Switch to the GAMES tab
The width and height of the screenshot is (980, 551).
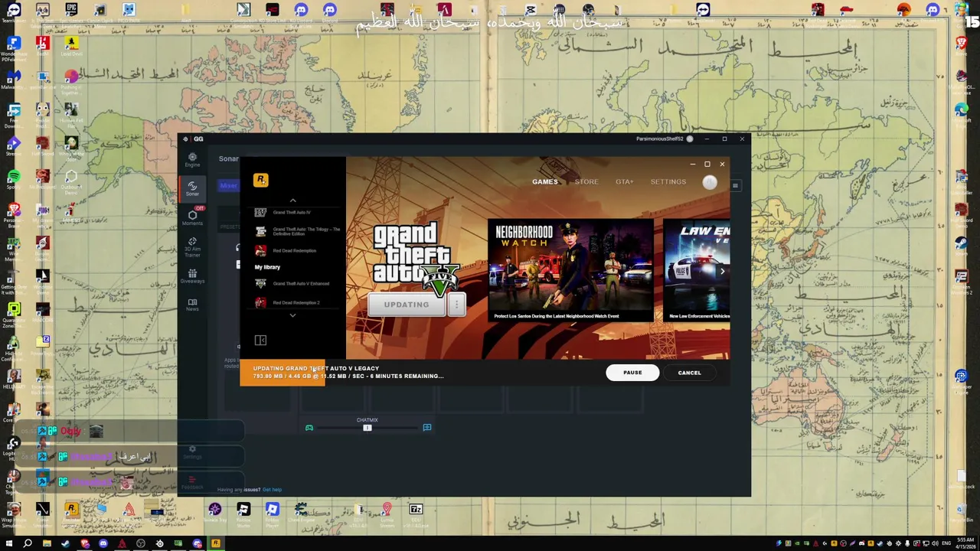pyautogui.click(x=545, y=182)
